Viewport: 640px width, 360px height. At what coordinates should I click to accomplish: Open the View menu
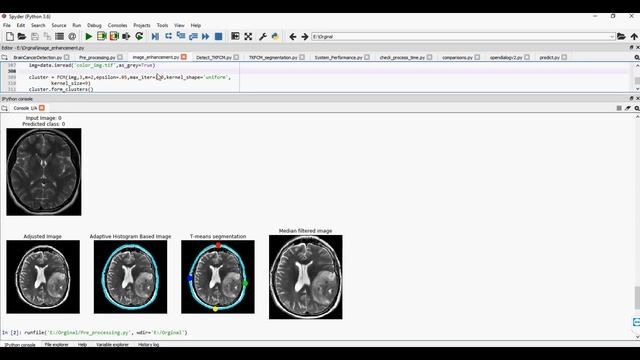(x=179, y=25)
